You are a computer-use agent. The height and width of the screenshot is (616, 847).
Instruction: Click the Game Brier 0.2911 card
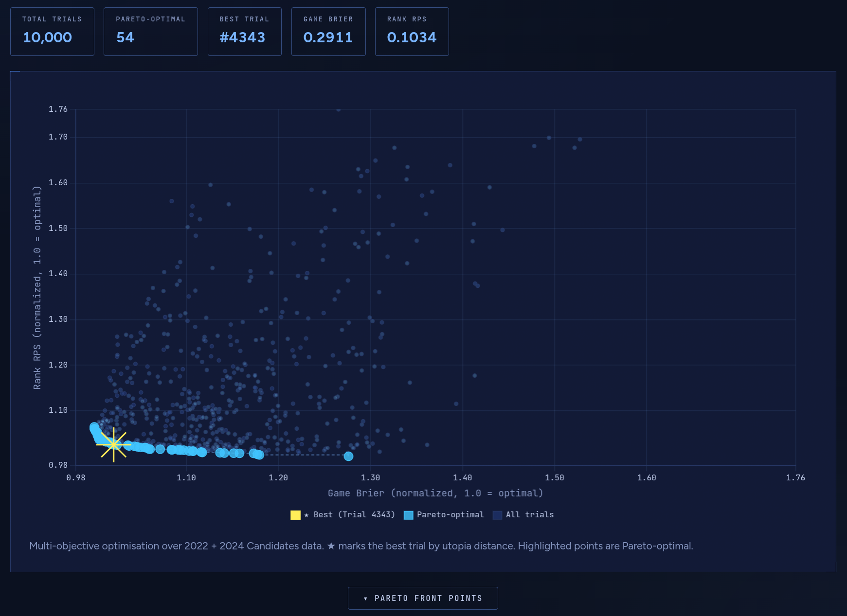[328, 32]
